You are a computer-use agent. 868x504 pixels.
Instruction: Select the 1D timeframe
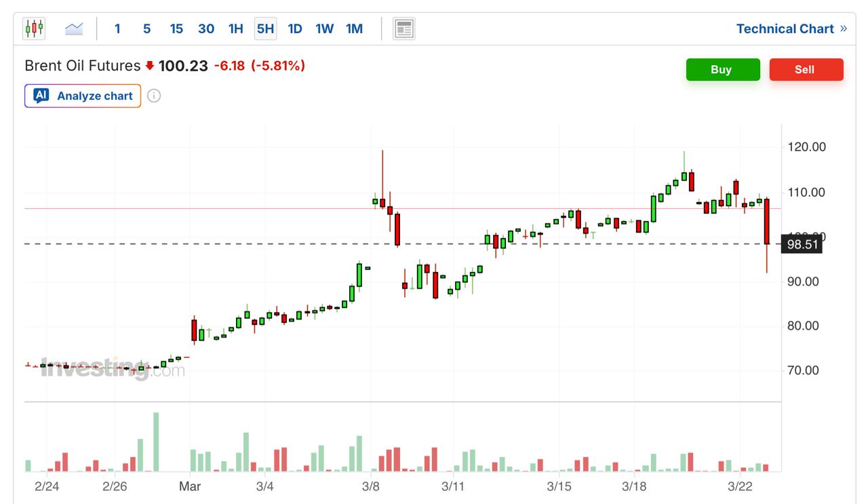pos(295,28)
